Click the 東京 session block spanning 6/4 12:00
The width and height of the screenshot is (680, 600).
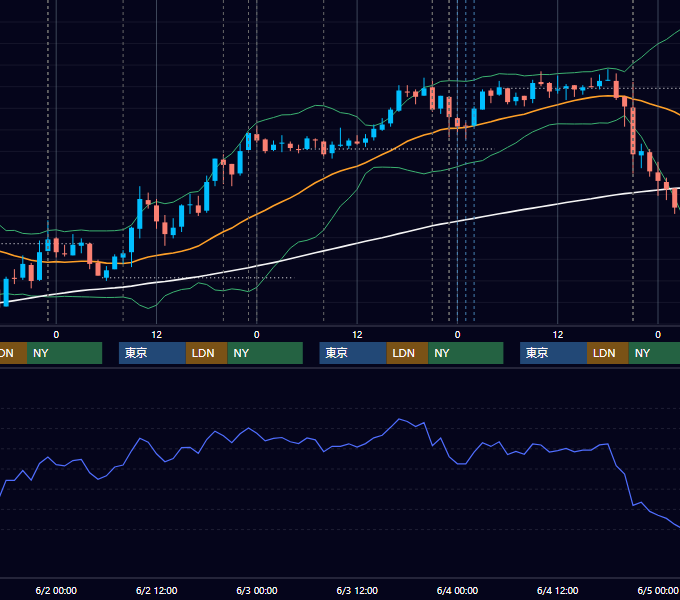pyautogui.click(x=554, y=353)
